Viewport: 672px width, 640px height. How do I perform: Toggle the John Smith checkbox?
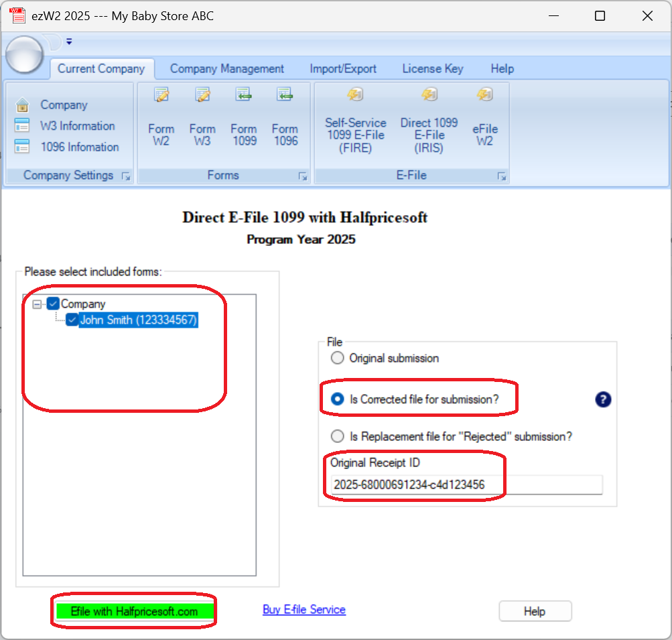pos(72,320)
